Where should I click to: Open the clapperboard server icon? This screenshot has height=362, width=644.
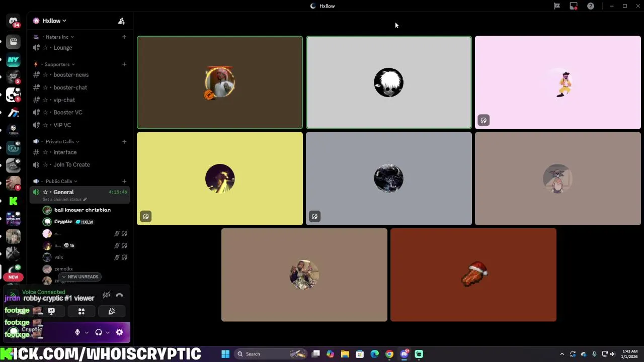(13, 42)
